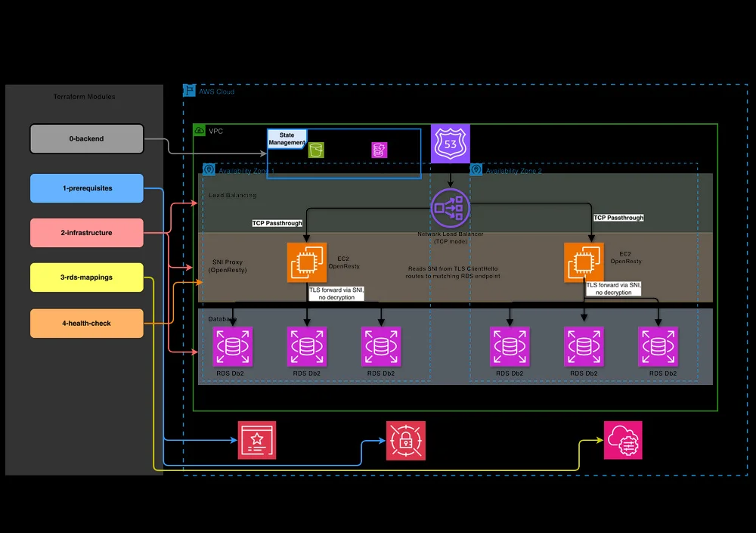This screenshot has width=756, height=533.
Task: Click the pink cloud with sliders icon
Action: [x=623, y=440]
